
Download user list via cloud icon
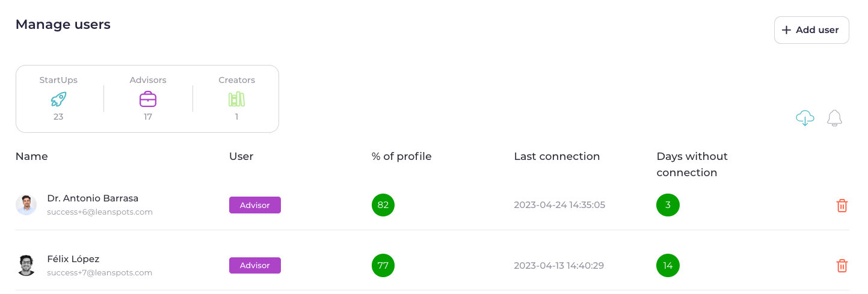(805, 118)
